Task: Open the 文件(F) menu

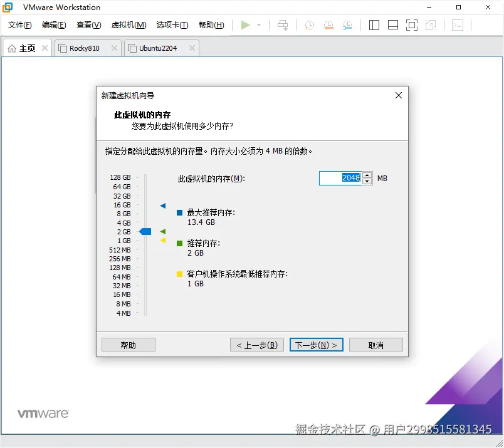Action: pos(19,25)
